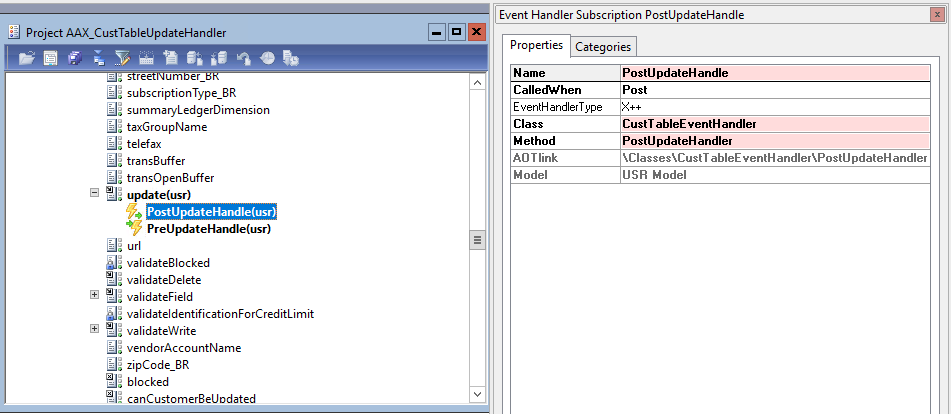Click the clock history toolbar icon
The width and height of the screenshot is (951, 414).
(267, 58)
